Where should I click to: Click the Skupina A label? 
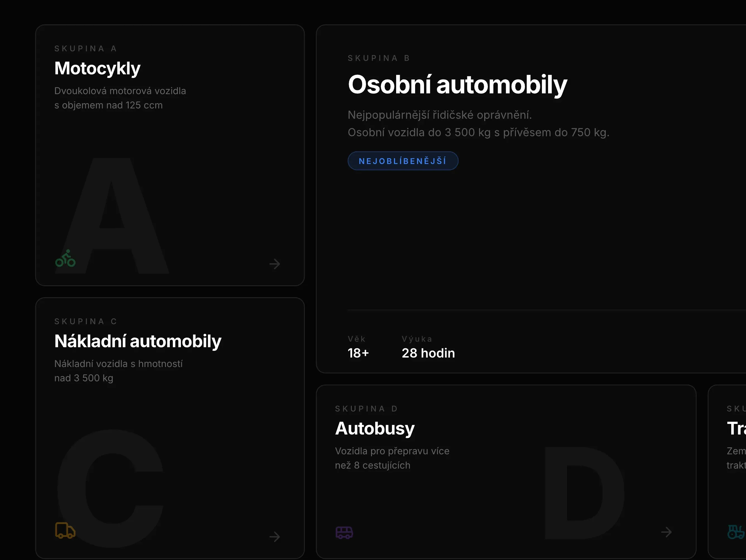(x=86, y=49)
